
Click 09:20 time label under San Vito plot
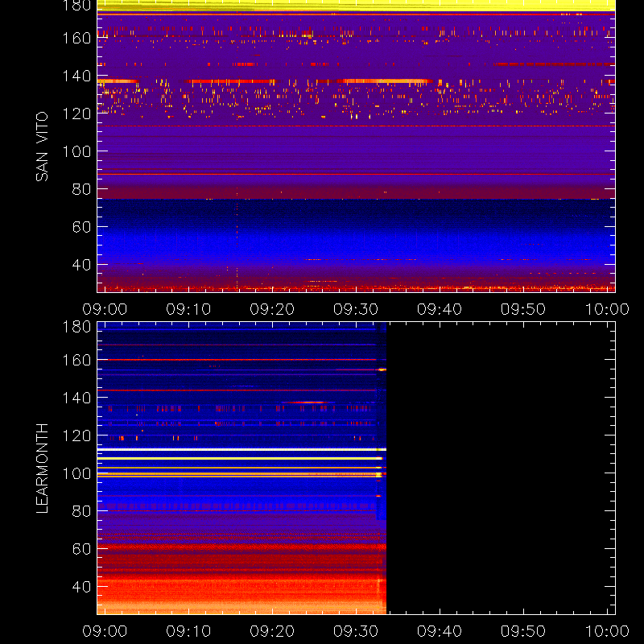point(272,309)
